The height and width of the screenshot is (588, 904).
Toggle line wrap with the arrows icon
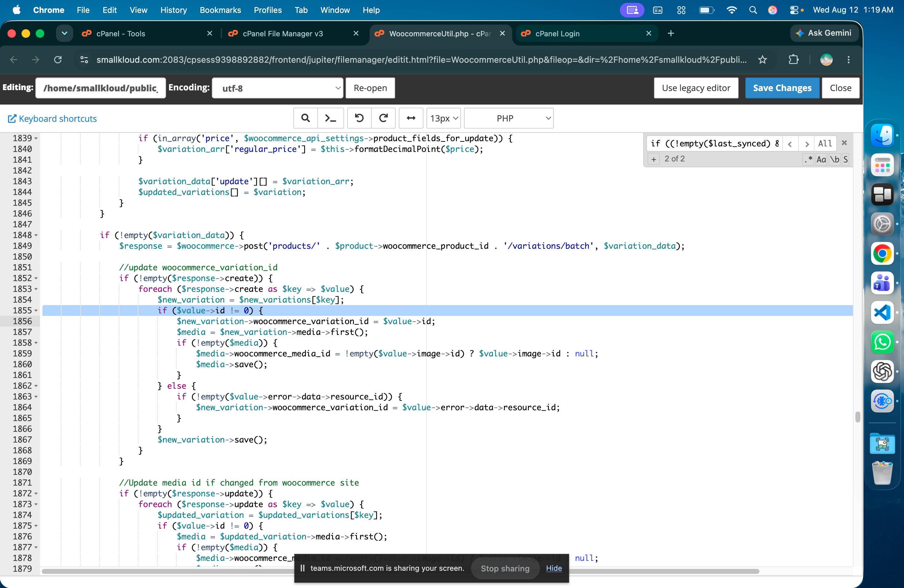(411, 118)
